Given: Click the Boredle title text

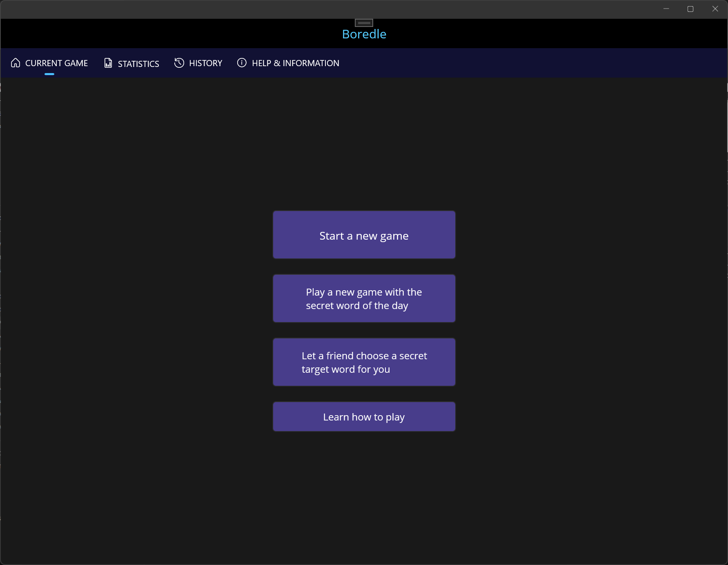Looking at the screenshot, I should 364,34.
